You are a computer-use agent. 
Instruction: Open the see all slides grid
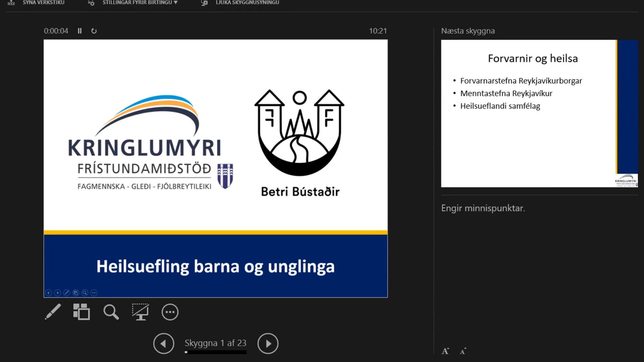point(82,312)
